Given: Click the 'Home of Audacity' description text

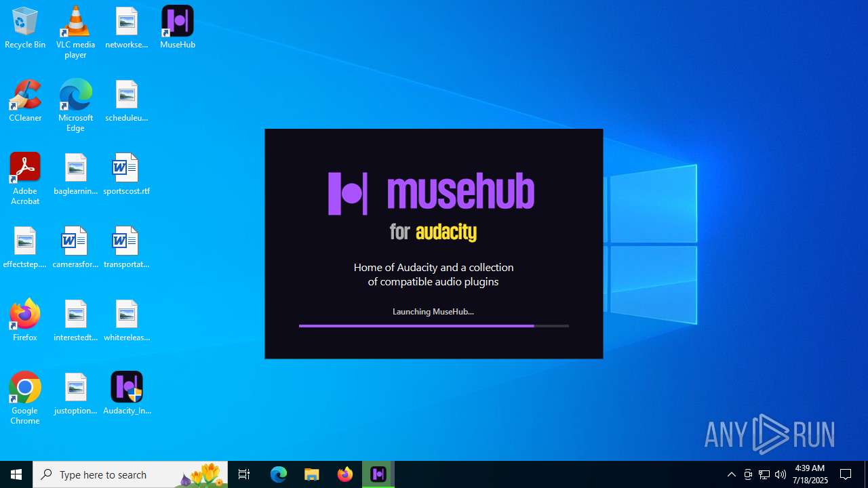Looking at the screenshot, I should tap(433, 274).
